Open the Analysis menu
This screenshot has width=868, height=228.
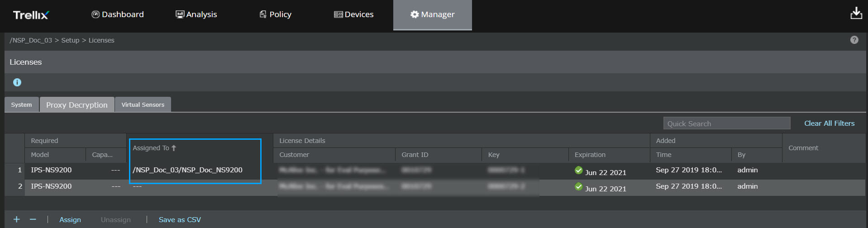(x=196, y=14)
